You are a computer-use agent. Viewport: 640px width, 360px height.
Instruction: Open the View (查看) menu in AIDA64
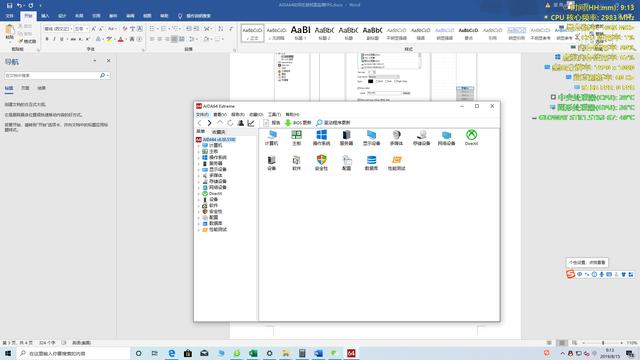pos(220,114)
